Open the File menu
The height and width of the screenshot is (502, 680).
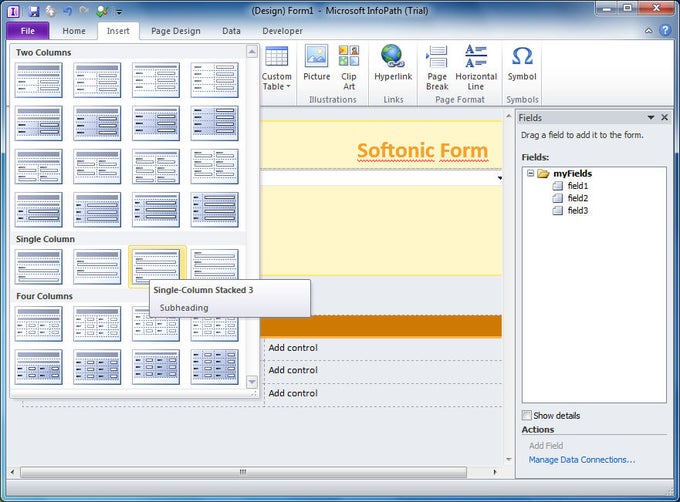[26, 31]
